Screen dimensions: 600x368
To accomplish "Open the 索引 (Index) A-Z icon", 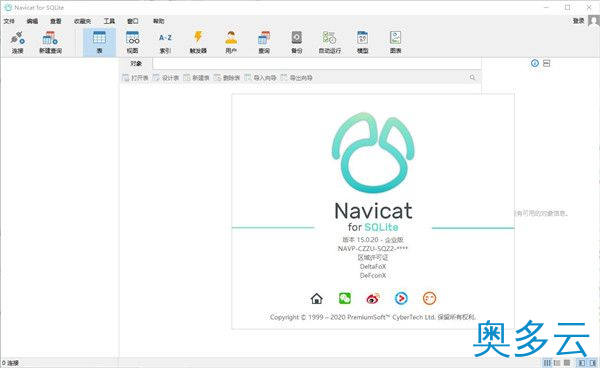I will tap(165, 42).
